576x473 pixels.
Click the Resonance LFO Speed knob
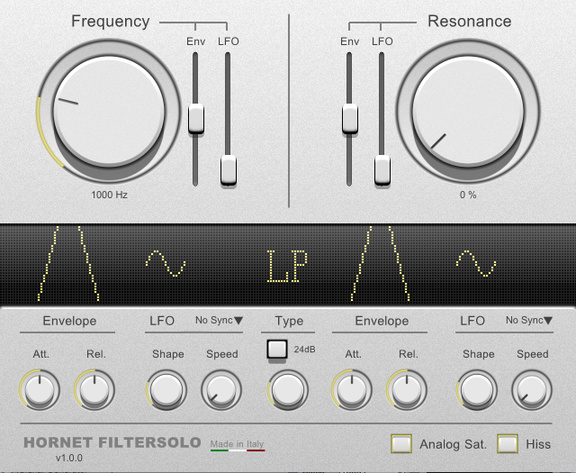pos(532,390)
